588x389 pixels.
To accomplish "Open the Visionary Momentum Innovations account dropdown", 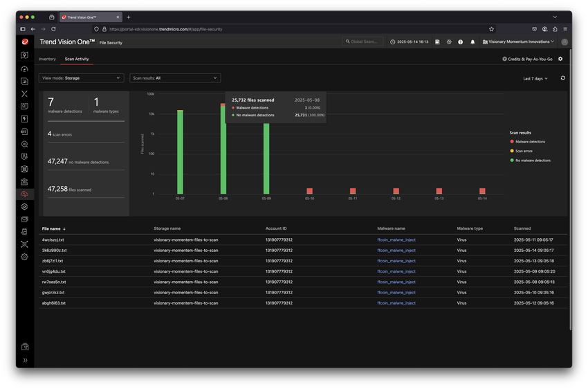I will point(518,42).
